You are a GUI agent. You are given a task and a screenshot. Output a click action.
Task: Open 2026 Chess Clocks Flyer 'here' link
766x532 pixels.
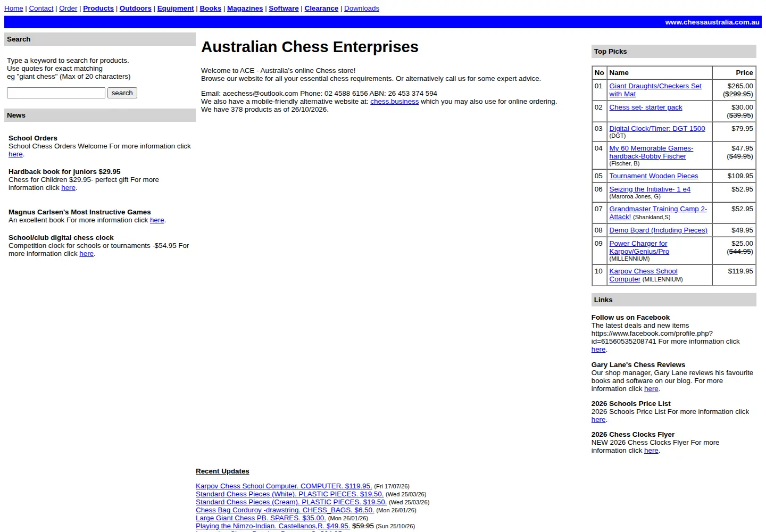651,451
